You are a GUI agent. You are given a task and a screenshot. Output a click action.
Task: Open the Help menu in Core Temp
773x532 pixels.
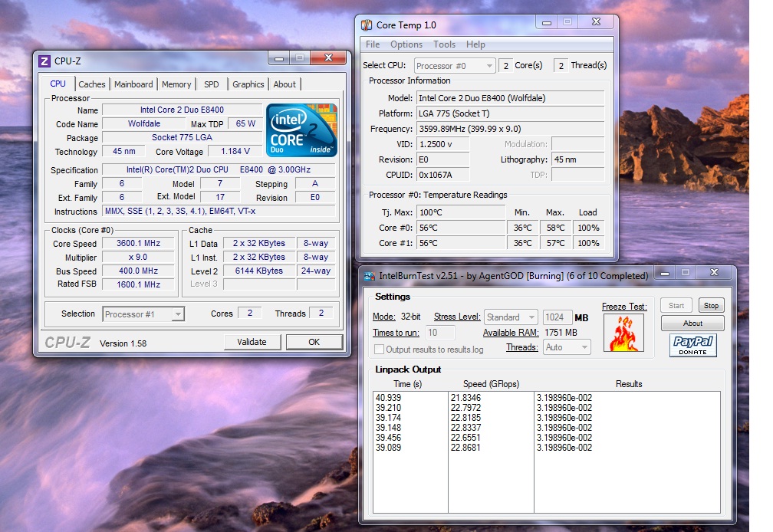click(475, 44)
